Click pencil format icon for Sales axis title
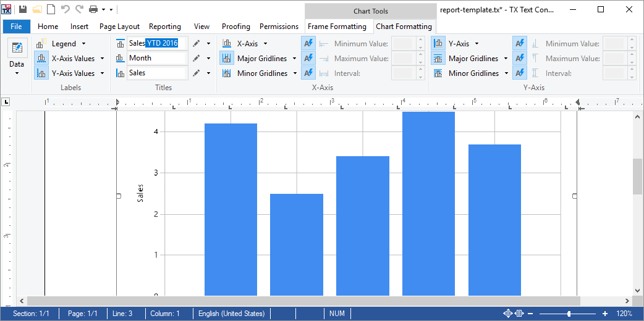The width and height of the screenshot is (644, 321). coord(197,73)
